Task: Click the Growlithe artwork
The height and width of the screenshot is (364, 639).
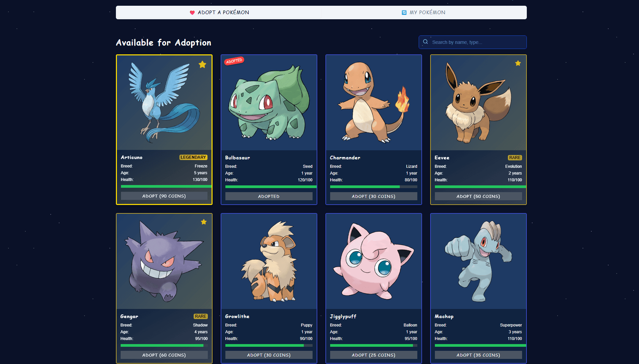Action: (x=269, y=261)
